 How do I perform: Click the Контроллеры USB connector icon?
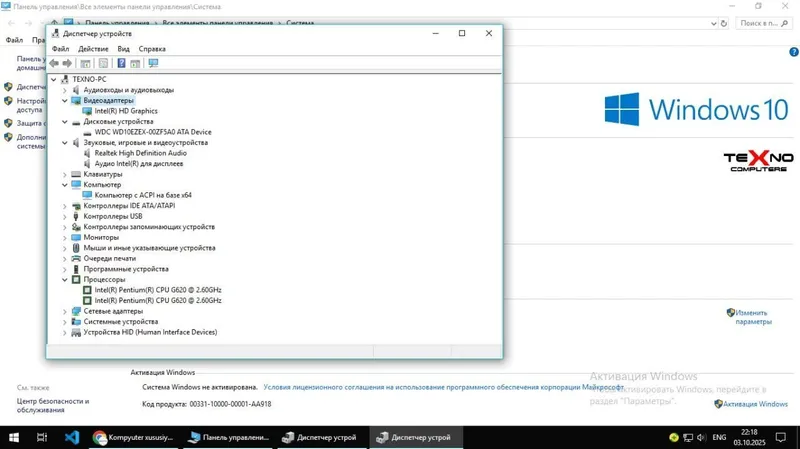tap(76, 216)
